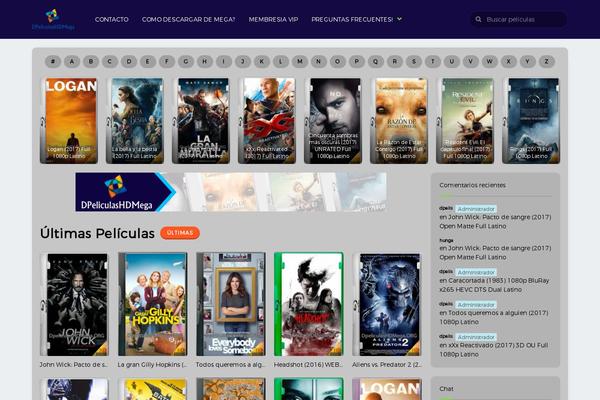Filter movies by letter L
This screenshot has height=400, width=600.
280,61
